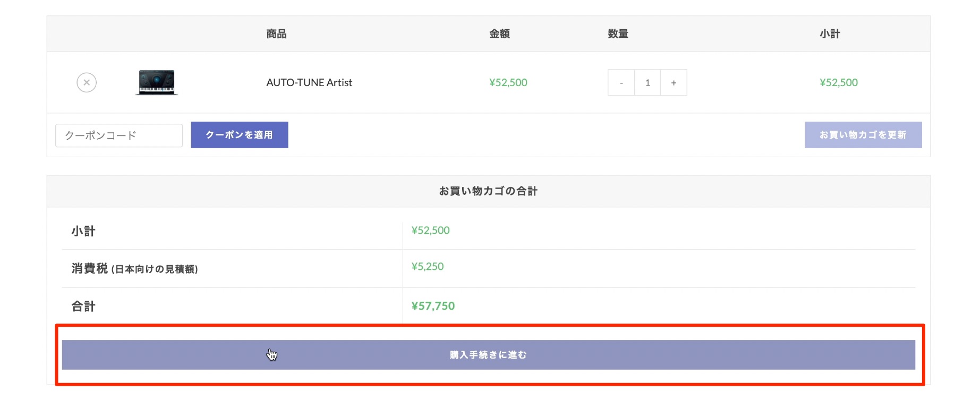980x408 pixels.
Task: Open the AUTO-TUNE Artist product link
Action: point(309,82)
